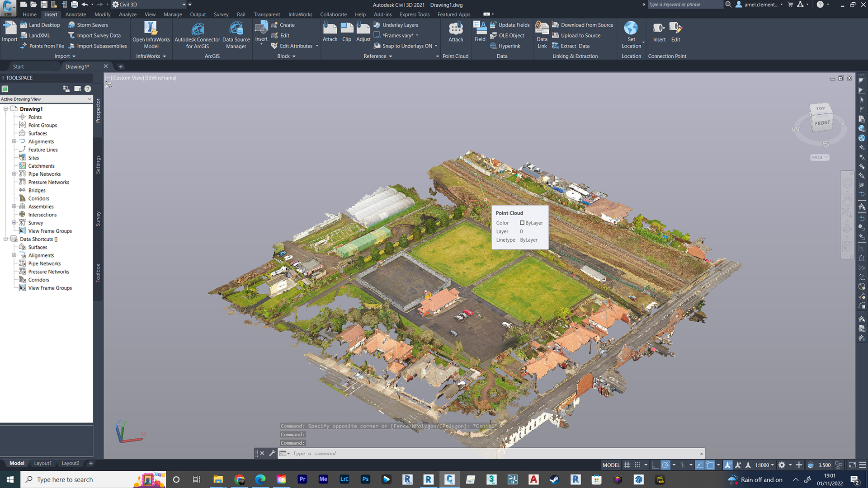Expand the Survey tree node
This screenshot has height=488, width=868.
(14, 223)
